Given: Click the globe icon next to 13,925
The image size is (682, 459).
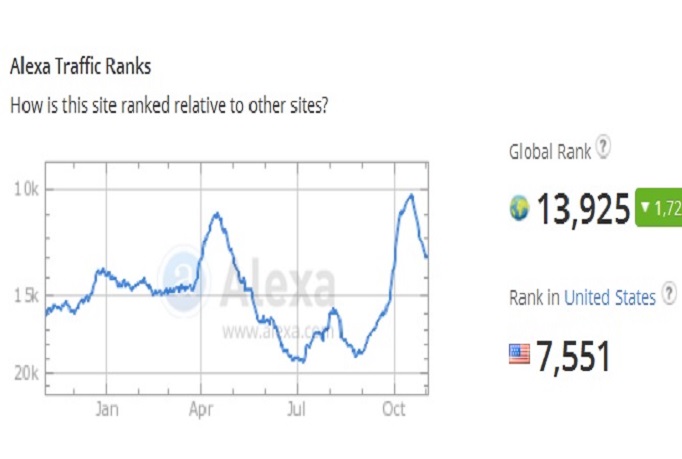Looking at the screenshot, I should tap(519, 209).
